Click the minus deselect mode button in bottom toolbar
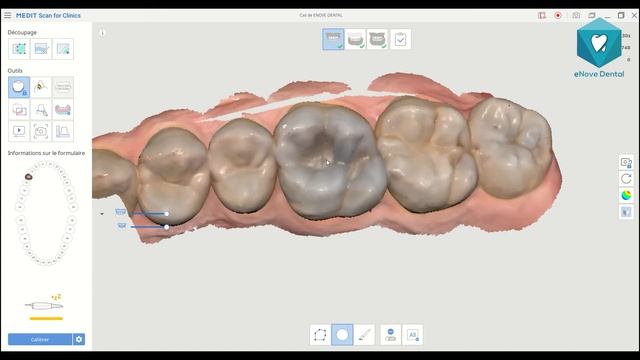 pos(391,335)
